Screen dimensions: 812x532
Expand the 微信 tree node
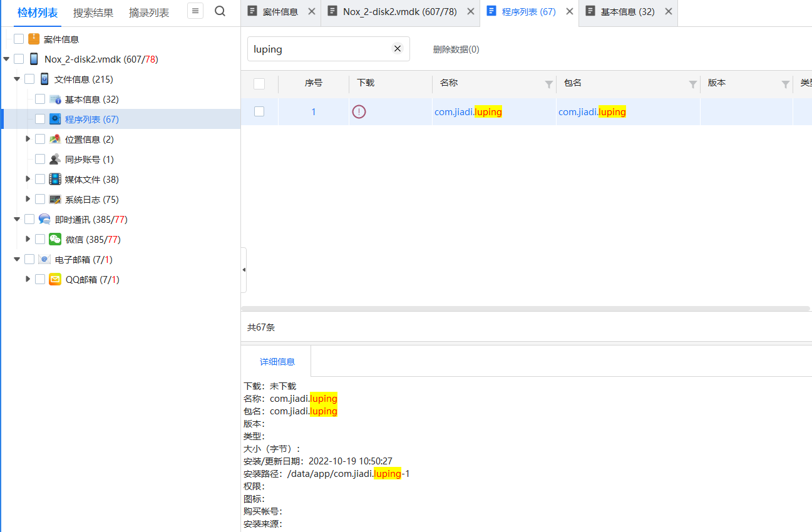click(28, 239)
